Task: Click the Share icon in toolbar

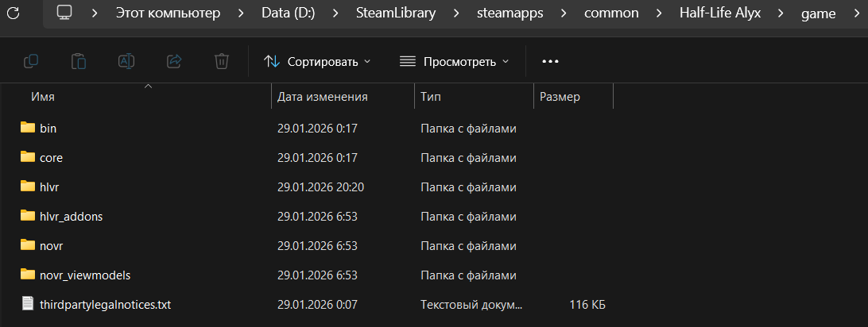Action: 174,61
